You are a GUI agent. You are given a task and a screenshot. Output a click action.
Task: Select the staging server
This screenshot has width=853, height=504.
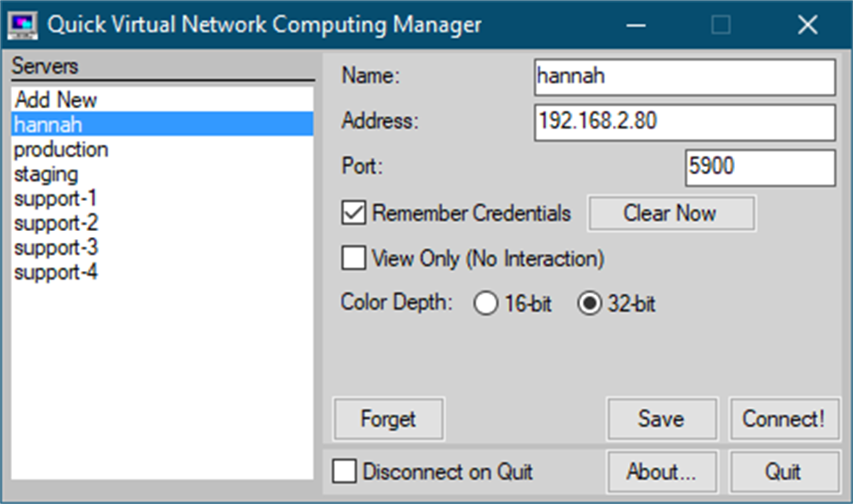pos(46,174)
